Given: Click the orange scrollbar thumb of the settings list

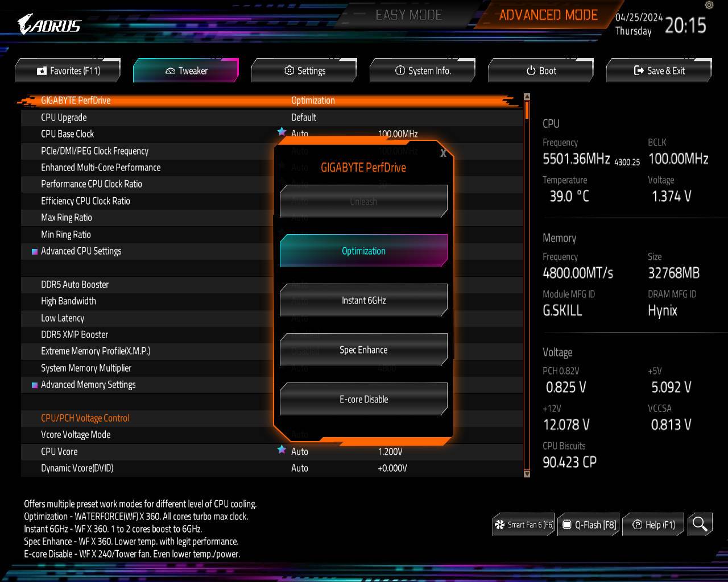Looking at the screenshot, I should coord(527,109).
